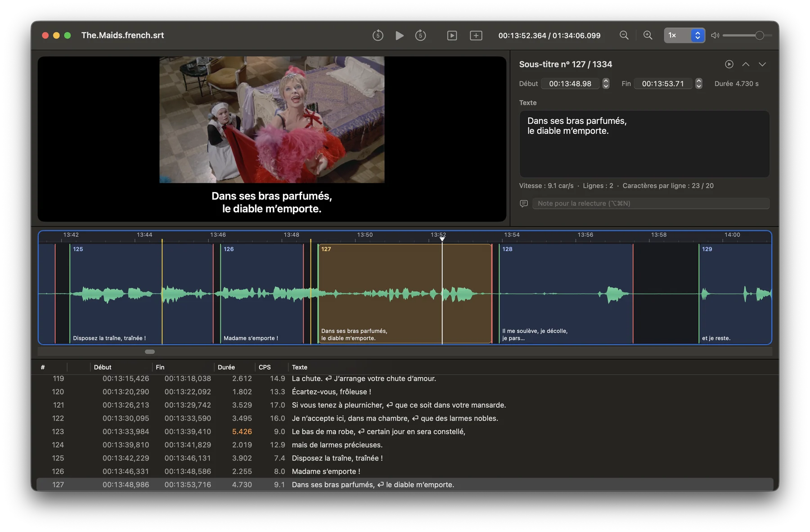810x532 pixels.
Task: Select subtitle block 128 in the waveform
Action: [566, 293]
